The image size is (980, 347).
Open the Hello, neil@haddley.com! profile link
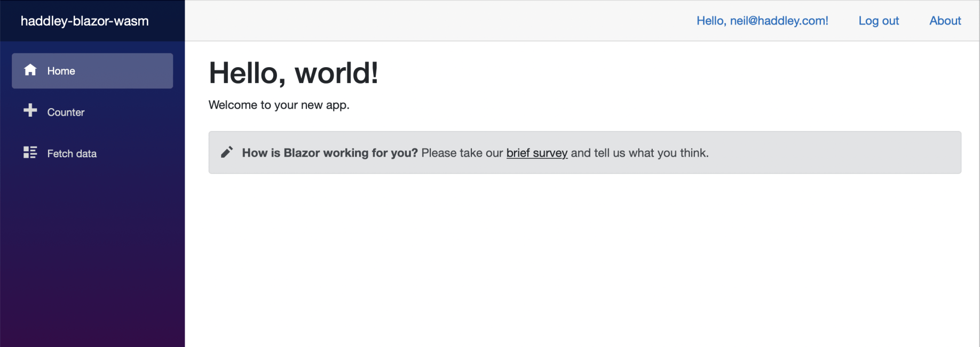tap(762, 21)
